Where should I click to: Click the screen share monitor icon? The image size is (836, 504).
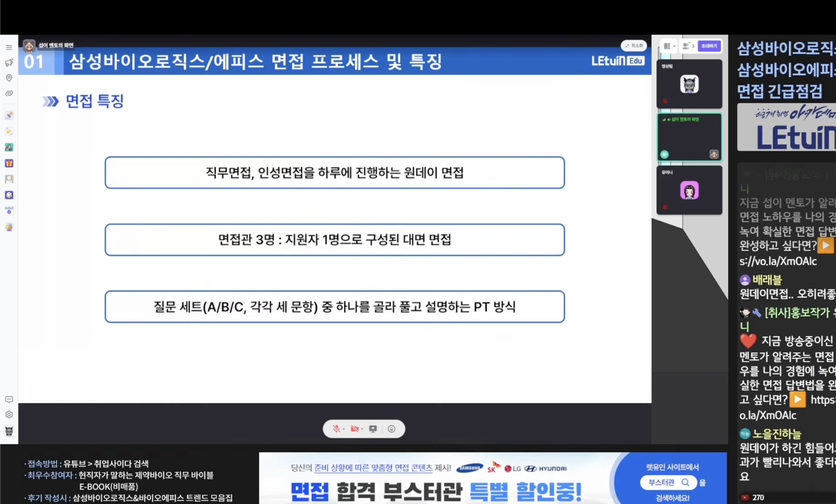coord(373,429)
